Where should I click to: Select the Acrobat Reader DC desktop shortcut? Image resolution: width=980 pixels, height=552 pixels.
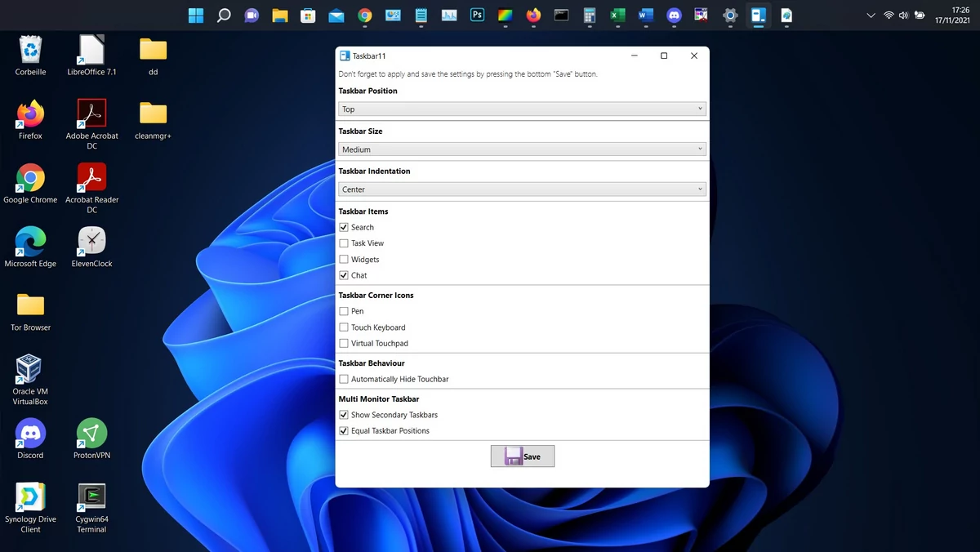pos(91,188)
